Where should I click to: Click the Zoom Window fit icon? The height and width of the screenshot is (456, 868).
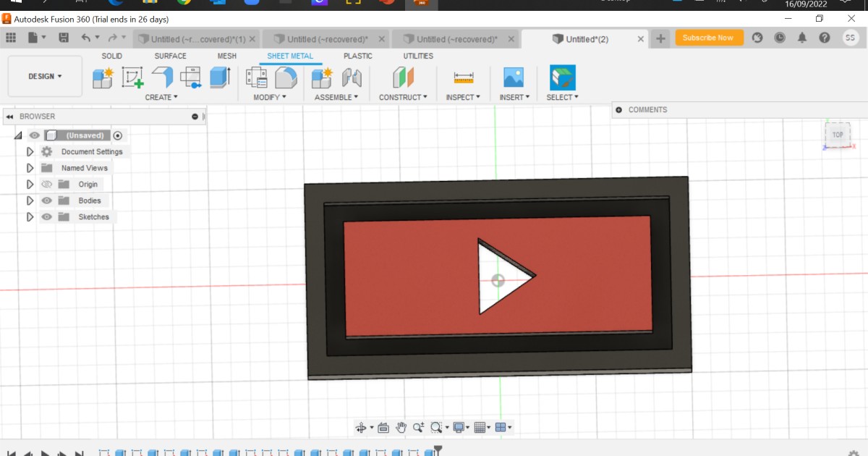point(436,428)
